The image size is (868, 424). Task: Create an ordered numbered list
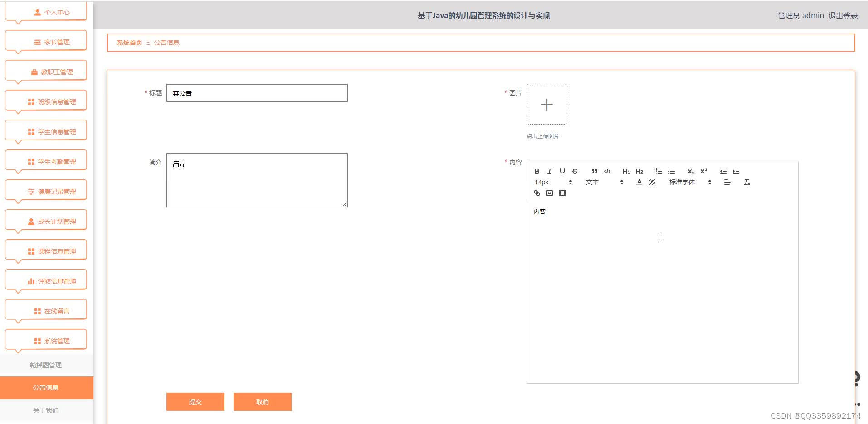click(x=659, y=171)
